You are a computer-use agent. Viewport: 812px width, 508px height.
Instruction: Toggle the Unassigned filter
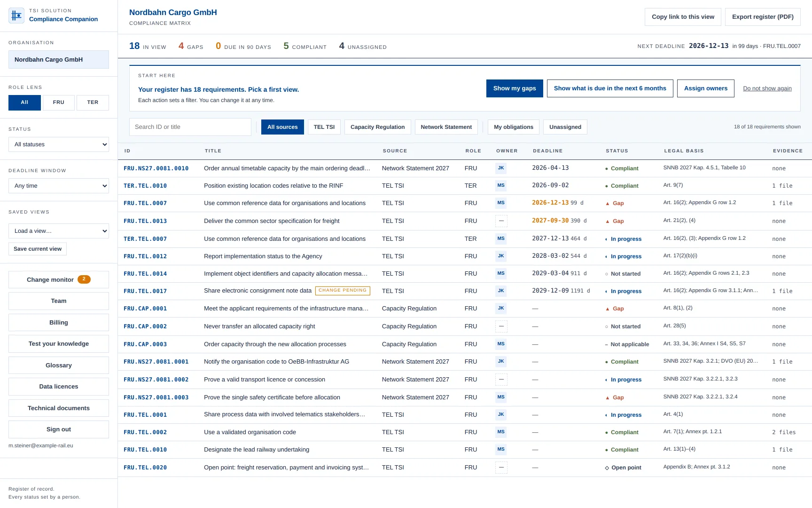pyautogui.click(x=565, y=127)
